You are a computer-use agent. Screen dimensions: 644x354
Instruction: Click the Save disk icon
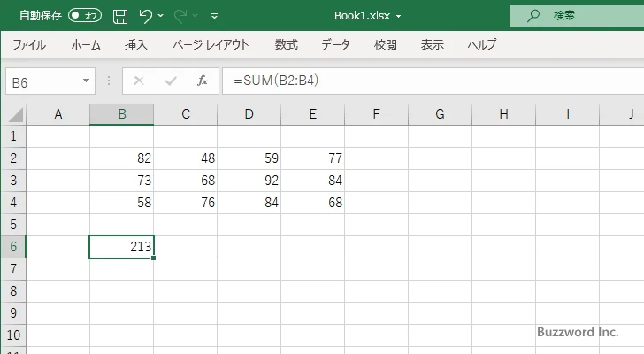(x=120, y=16)
